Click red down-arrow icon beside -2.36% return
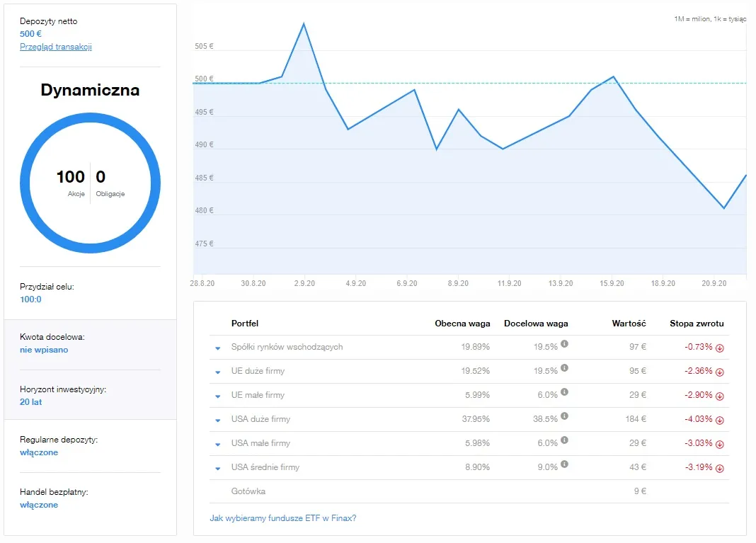Image resolution: width=756 pixels, height=543 pixels. (x=720, y=372)
